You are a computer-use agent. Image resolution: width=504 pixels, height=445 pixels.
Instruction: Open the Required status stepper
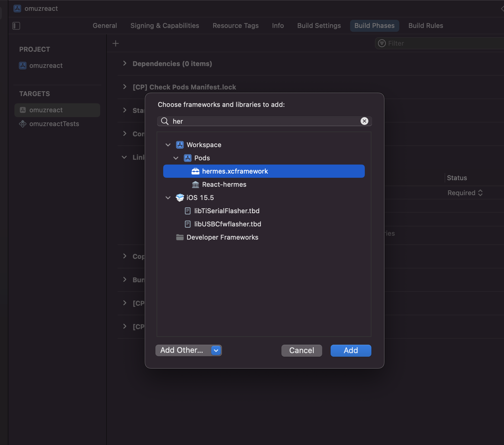(x=480, y=193)
